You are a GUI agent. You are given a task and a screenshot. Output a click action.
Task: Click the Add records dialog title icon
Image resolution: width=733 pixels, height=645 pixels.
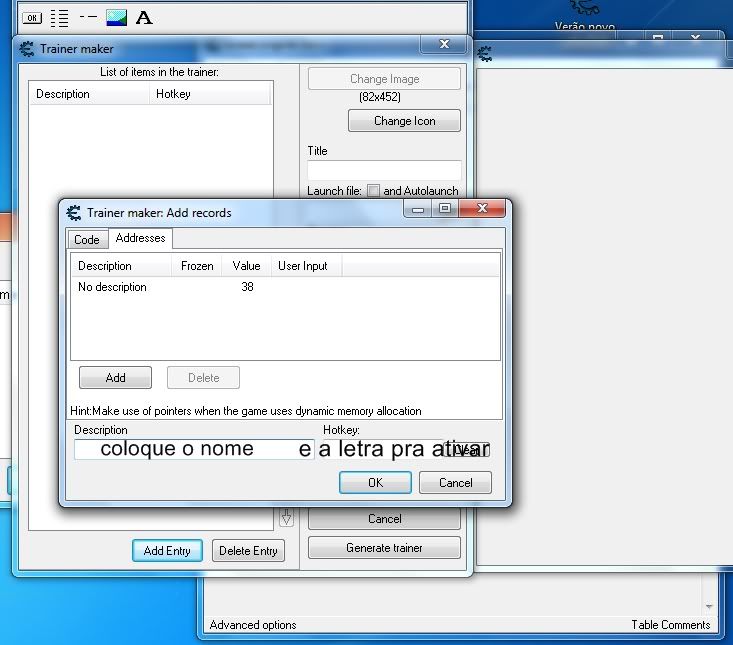tap(73, 212)
